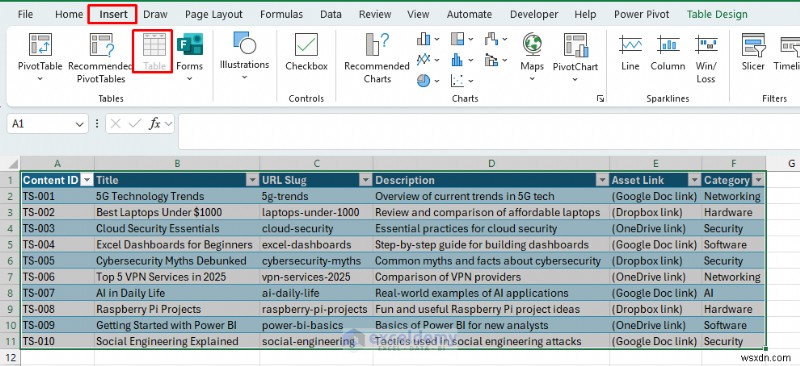
Task: Open the File menu
Action: point(25,14)
